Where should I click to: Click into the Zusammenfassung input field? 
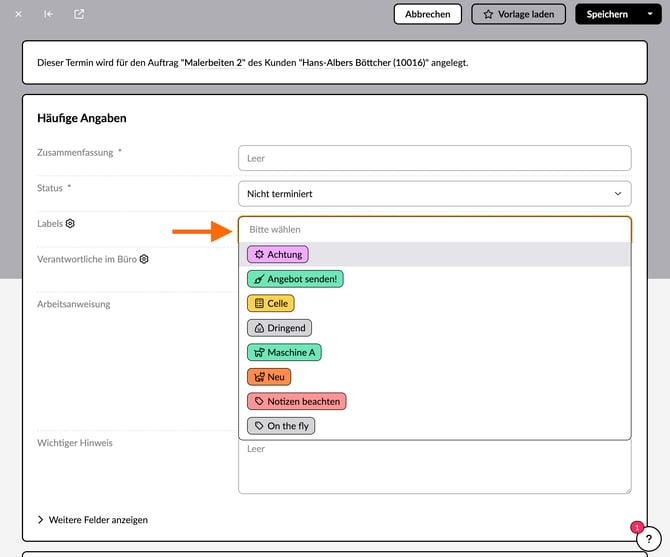coord(434,158)
